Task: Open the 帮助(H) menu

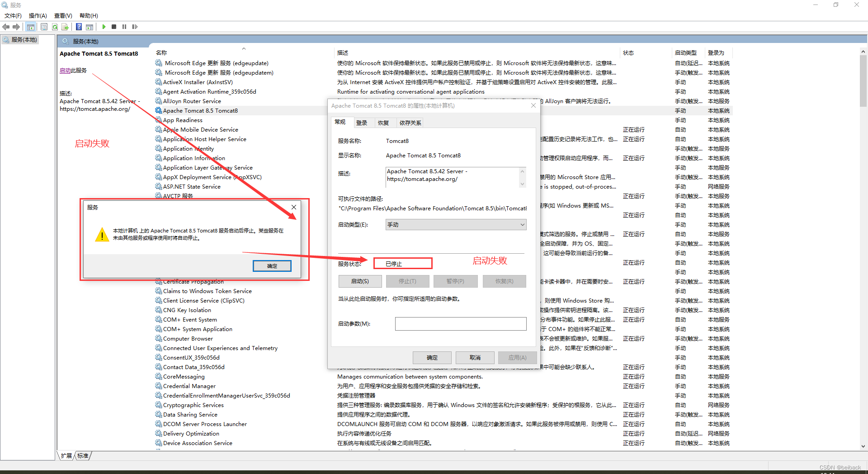Action: [x=89, y=15]
